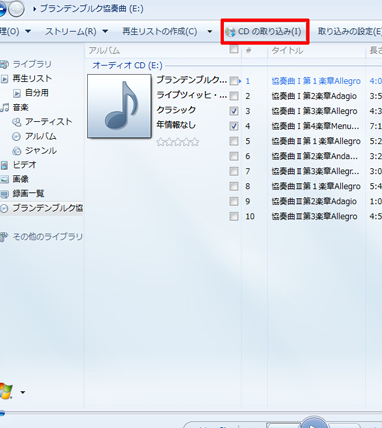This screenshot has height=428, width=382.
Task: Click the album art music note thumbnail
Action: point(119,106)
